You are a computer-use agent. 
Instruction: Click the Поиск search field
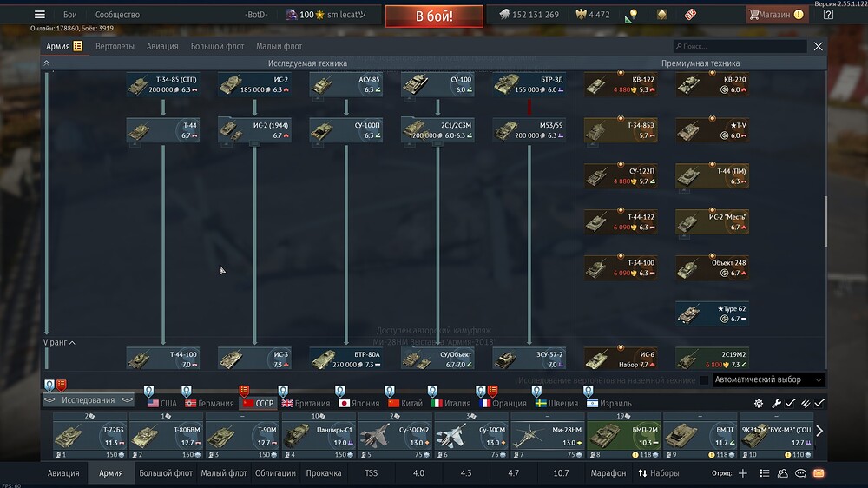click(740, 47)
